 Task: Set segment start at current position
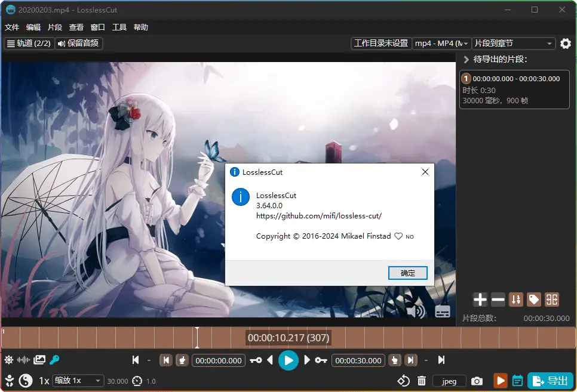pyautogui.click(x=182, y=360)
